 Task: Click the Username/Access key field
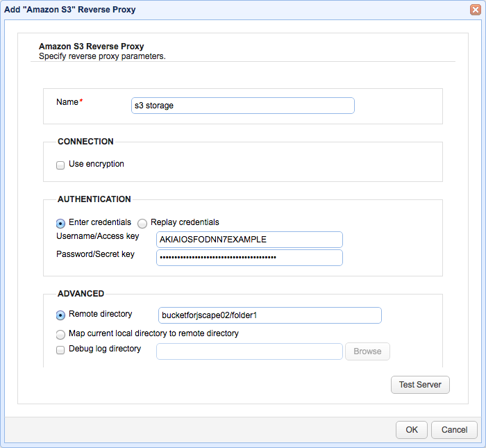(249, 240)
